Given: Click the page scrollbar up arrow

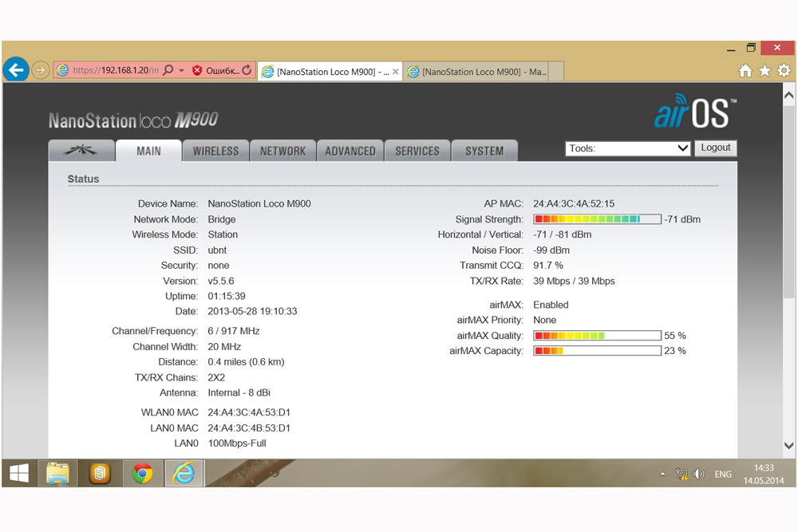Looking at the screenshot, I should (789, 95).
